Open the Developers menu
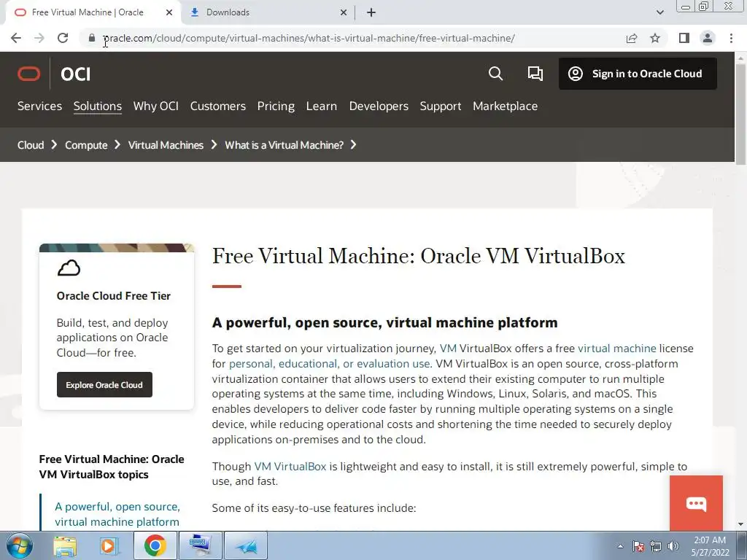The height and width of the screenshot is (560, 747). pyautogui.click(x=379, y=106)
